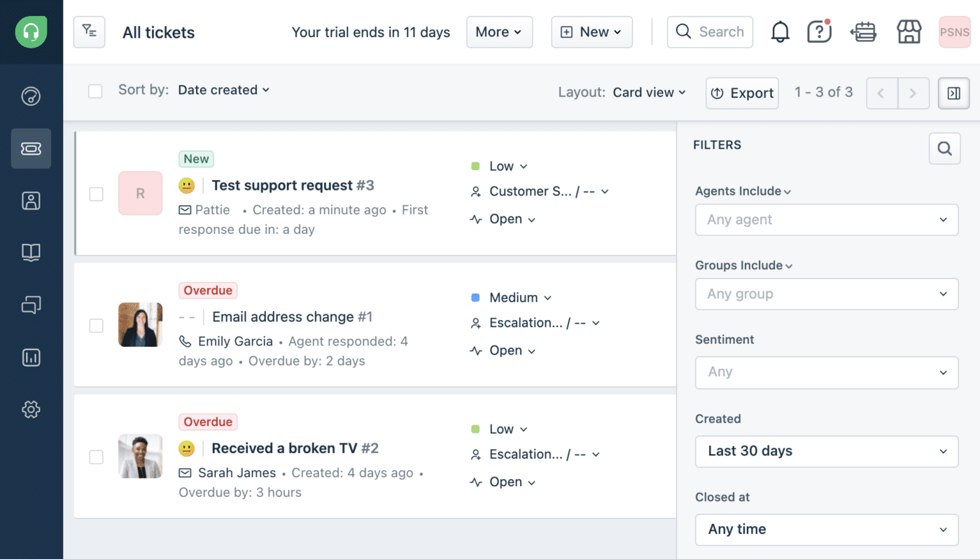Image resolution: width=980 pixels, height=559 pixels.
Task: Click the Export button
Action: coord(742,92)
